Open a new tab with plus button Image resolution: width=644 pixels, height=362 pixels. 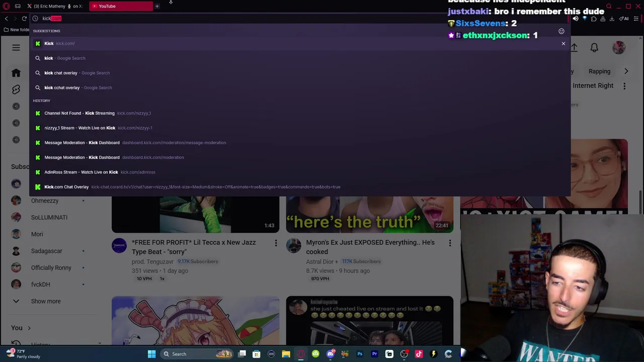[x=157, y=6]
